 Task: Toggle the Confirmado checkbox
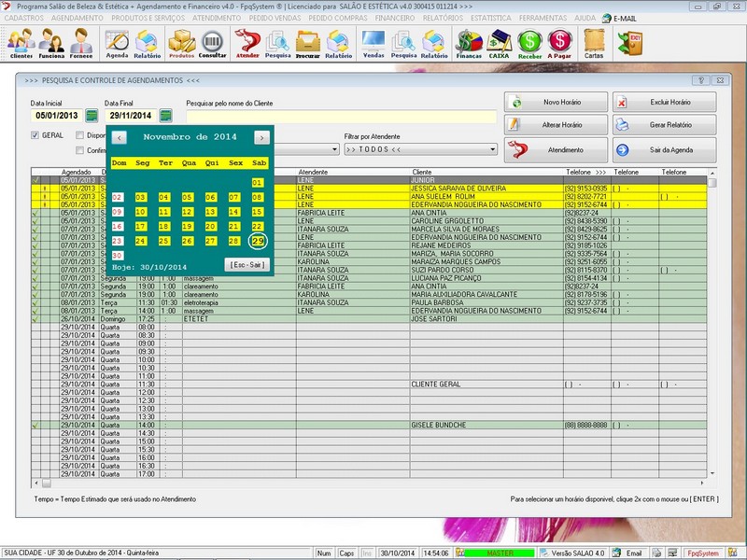79,149
